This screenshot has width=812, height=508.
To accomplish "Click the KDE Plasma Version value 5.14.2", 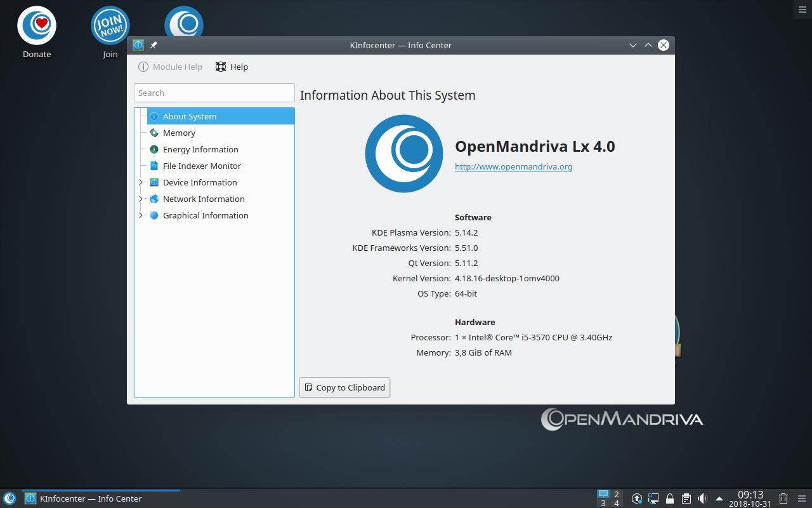I will click(466, 232).
